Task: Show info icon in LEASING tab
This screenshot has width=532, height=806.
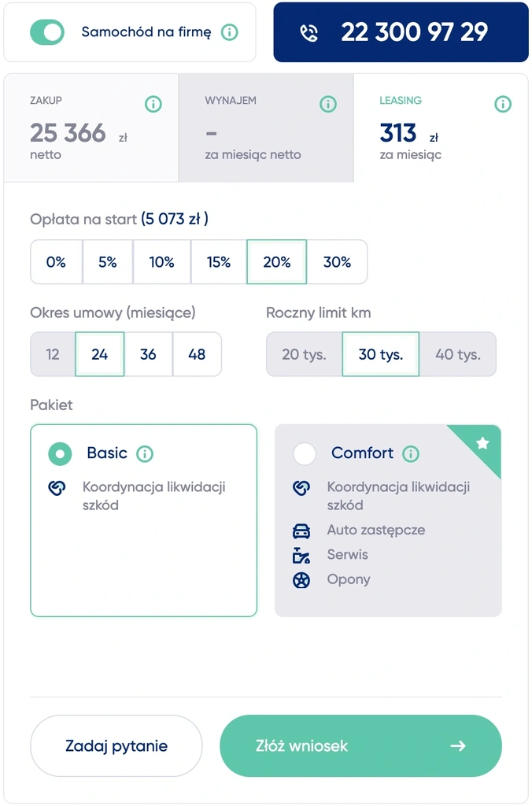Action: pos(503,105)
